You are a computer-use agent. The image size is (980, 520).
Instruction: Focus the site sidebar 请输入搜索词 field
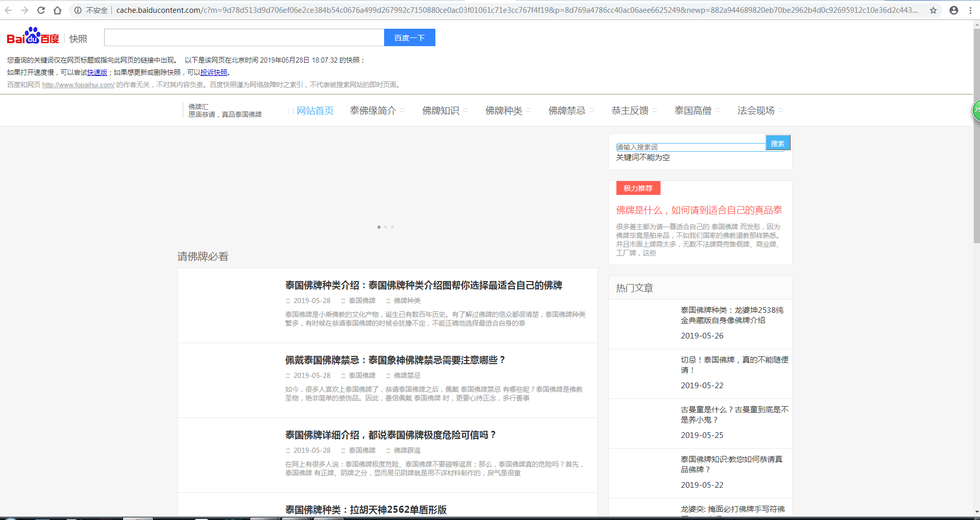691,147
